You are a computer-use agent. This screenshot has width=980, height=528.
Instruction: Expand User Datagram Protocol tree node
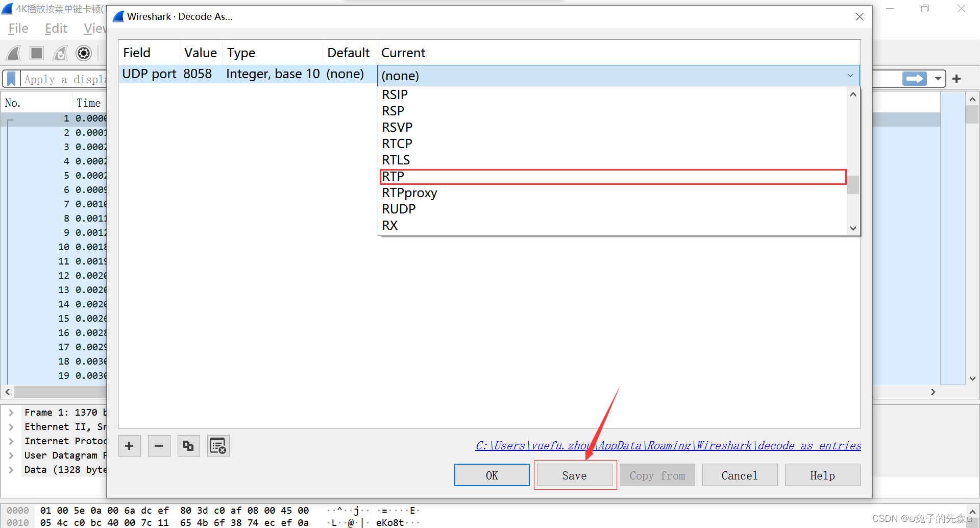click(x=11, y=455)
